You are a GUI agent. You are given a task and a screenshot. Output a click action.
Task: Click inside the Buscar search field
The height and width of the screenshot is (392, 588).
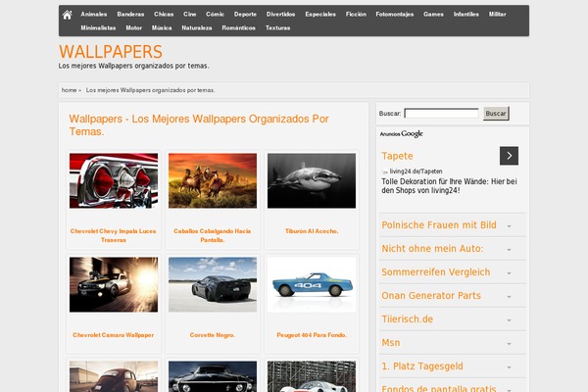pyautogui.click(x=441, y=114)
